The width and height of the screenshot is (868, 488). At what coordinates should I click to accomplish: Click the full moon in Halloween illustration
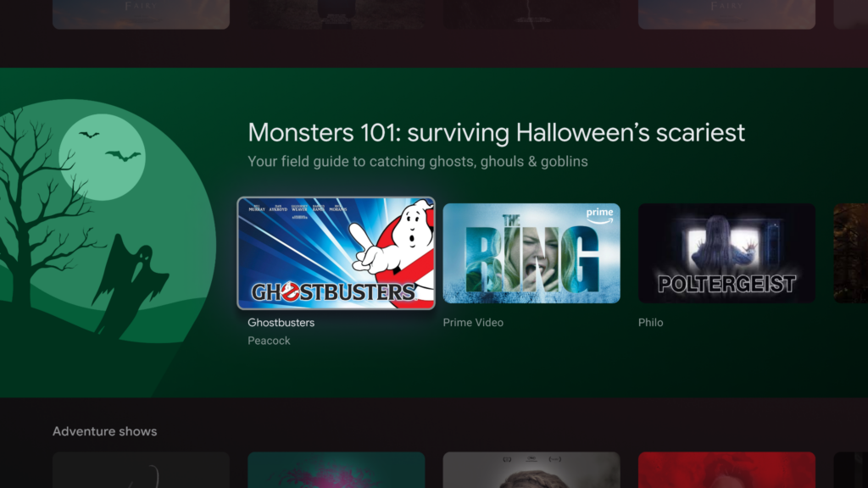(103, 157)
